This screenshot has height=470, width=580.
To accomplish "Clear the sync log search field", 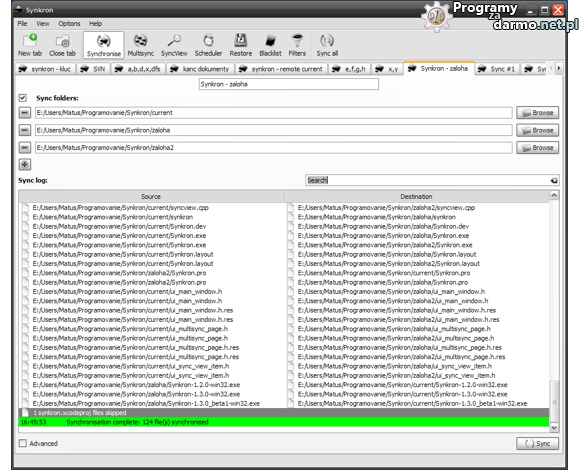I will [554, 180].
